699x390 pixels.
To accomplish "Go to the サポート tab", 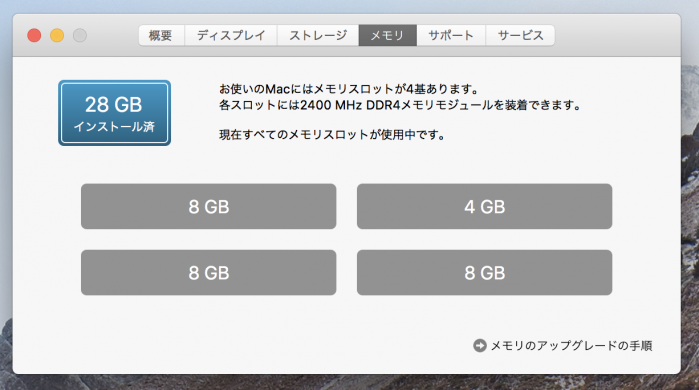I will (451, 35).
